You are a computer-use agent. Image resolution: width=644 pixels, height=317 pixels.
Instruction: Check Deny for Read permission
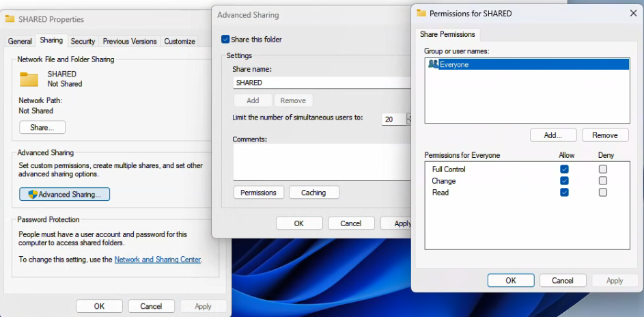[602, 192]
